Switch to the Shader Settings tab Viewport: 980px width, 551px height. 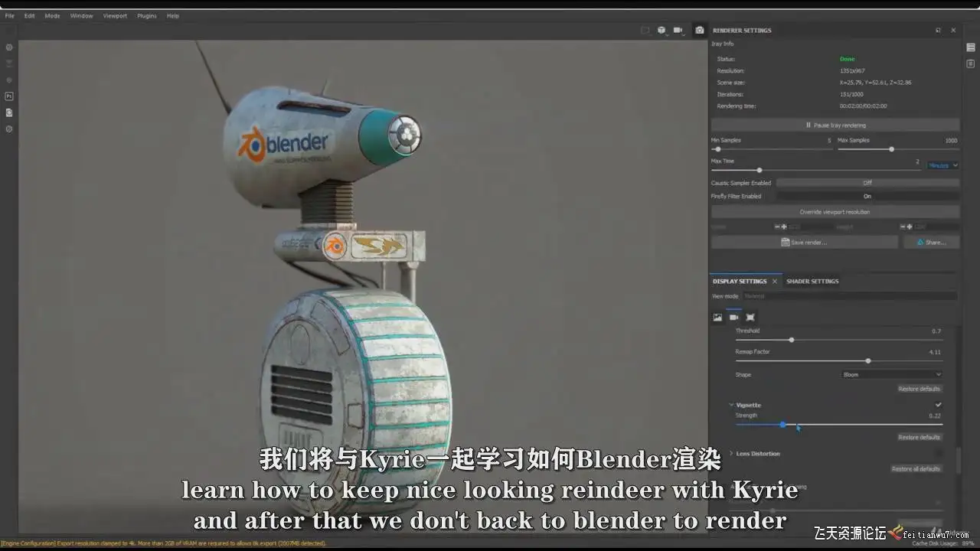(x=812, y=282)
